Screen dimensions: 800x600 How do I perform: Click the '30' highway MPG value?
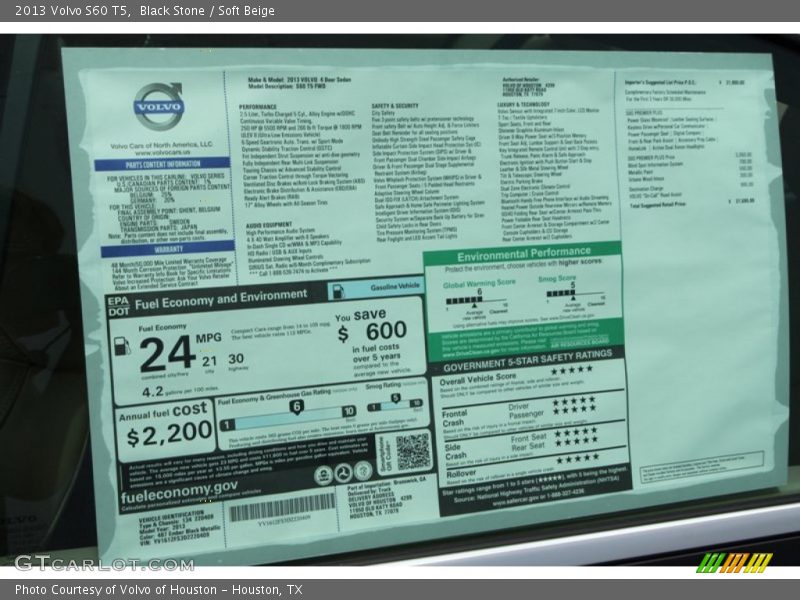(x=236, y=359)
